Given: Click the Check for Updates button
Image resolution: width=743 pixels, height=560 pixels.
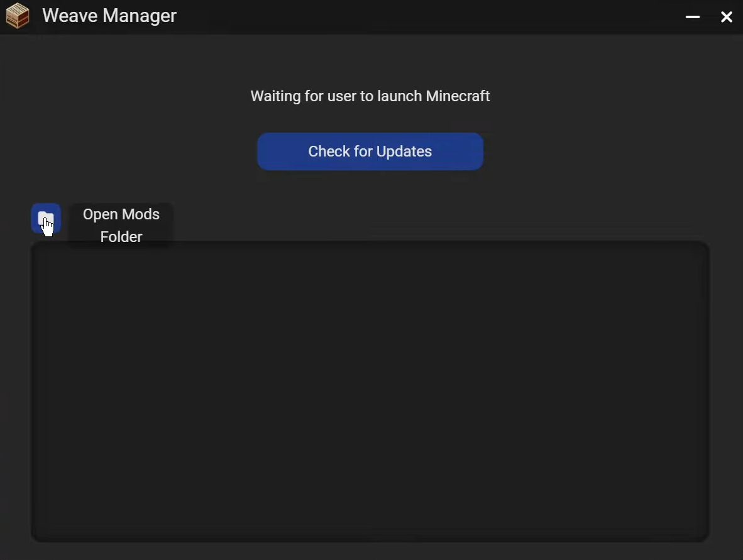Looking at the screenshot, I should tap(370, 151).
